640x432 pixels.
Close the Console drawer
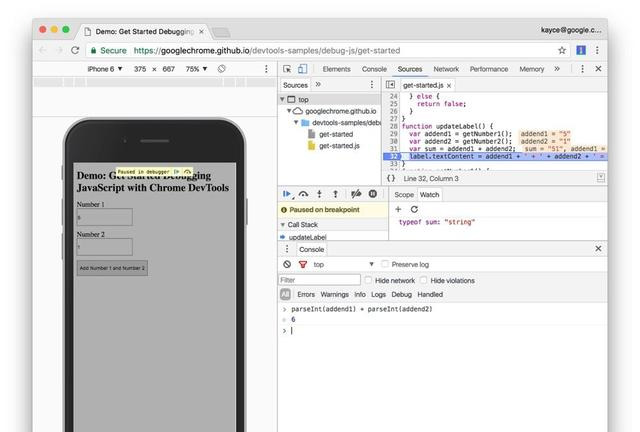point(598,249)
